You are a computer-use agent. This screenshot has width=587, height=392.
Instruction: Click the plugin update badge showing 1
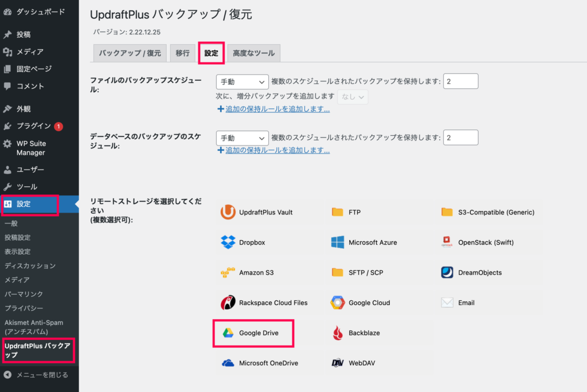[58, 127]
